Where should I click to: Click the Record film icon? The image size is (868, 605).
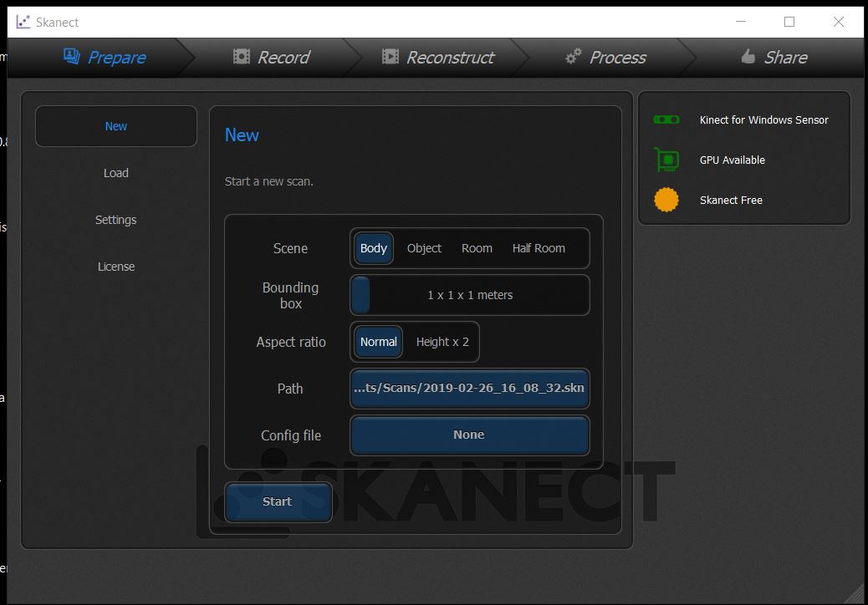(242, 56)
